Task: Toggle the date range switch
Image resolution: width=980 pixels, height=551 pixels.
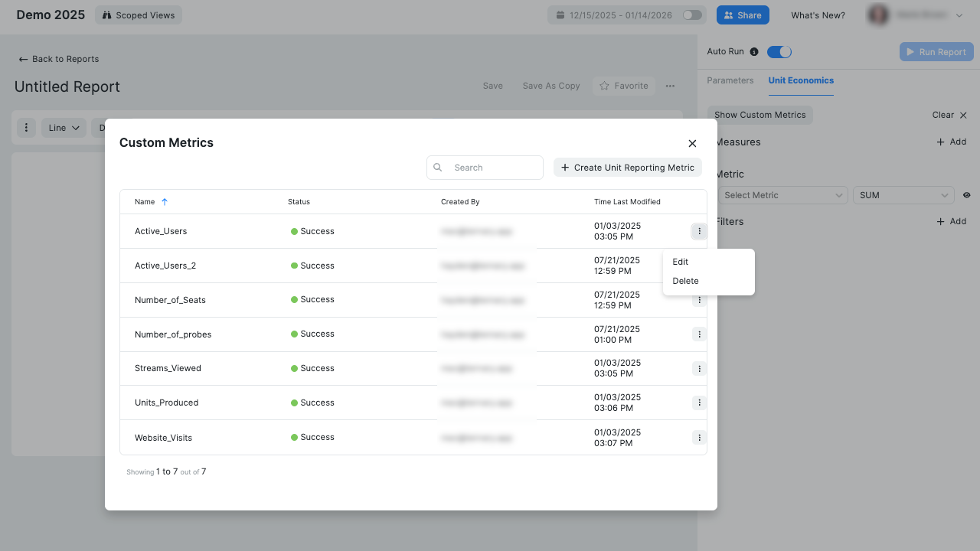Action: point(693,15)
